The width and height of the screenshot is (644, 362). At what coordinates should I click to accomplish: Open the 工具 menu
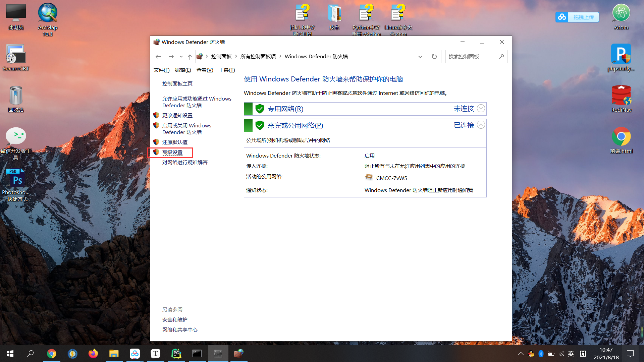click(226, 70)
